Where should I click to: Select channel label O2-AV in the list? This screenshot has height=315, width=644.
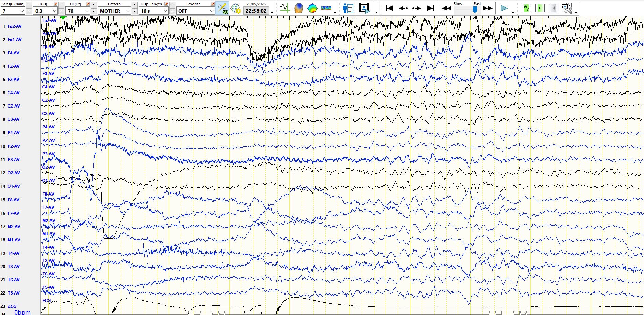(14, 173)
